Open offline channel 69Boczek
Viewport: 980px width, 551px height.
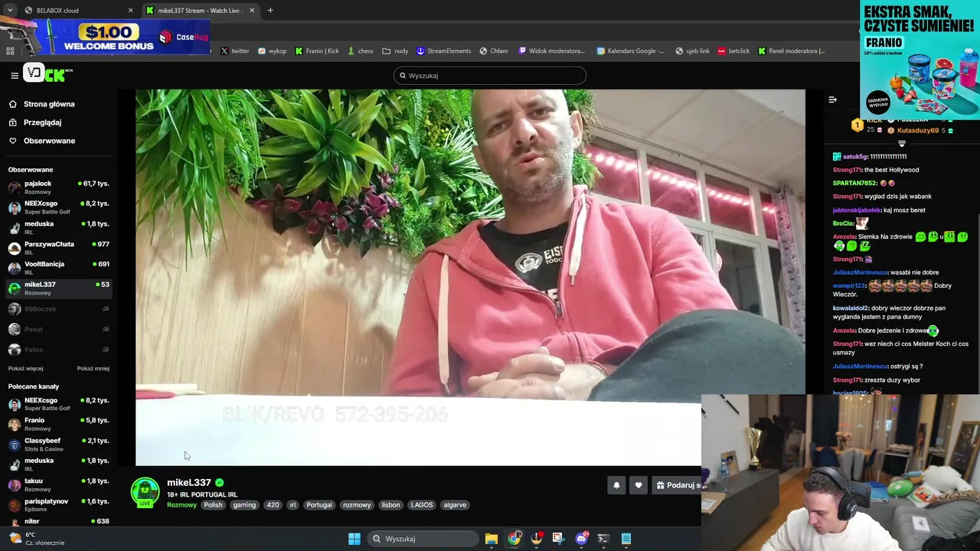click(58, 309)
